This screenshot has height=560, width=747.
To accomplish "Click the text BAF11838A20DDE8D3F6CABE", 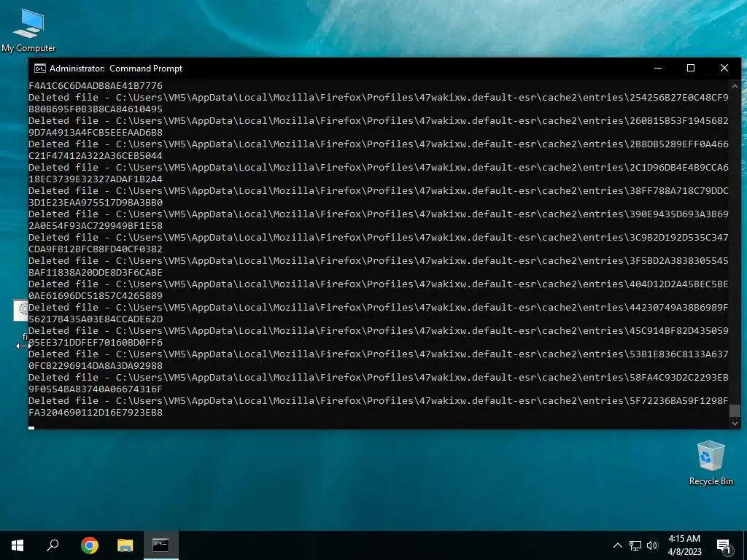I will [96, 273].
